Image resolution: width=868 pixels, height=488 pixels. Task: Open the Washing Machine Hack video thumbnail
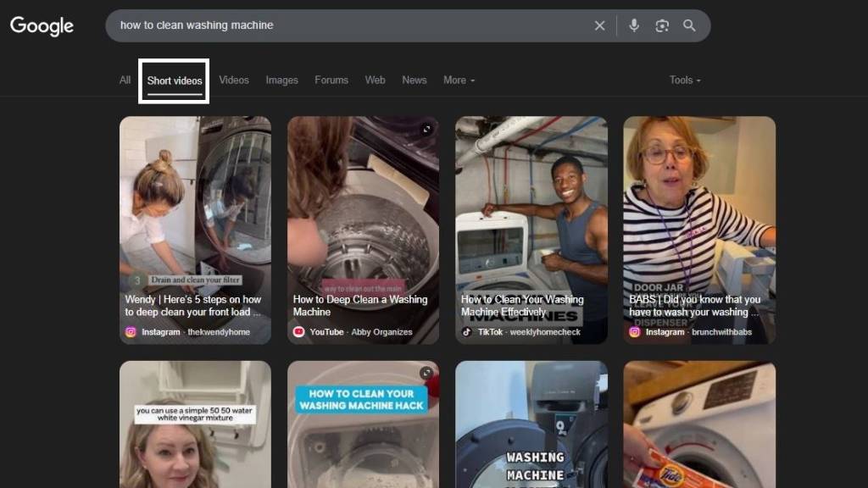[x=363, y=424]
